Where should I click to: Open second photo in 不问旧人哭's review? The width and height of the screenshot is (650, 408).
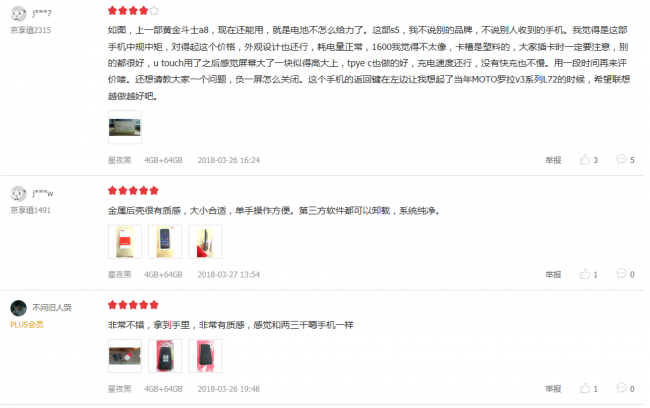pos(165,356)
